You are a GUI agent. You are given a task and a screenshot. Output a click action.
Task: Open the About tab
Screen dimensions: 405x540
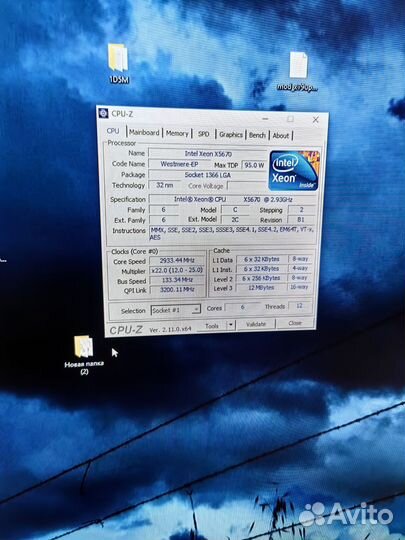281,136
